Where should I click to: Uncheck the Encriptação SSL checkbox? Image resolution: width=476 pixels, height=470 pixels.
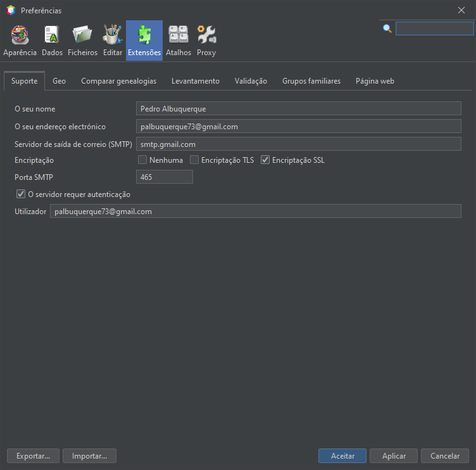pyautogui.click(x=266, y=160)
